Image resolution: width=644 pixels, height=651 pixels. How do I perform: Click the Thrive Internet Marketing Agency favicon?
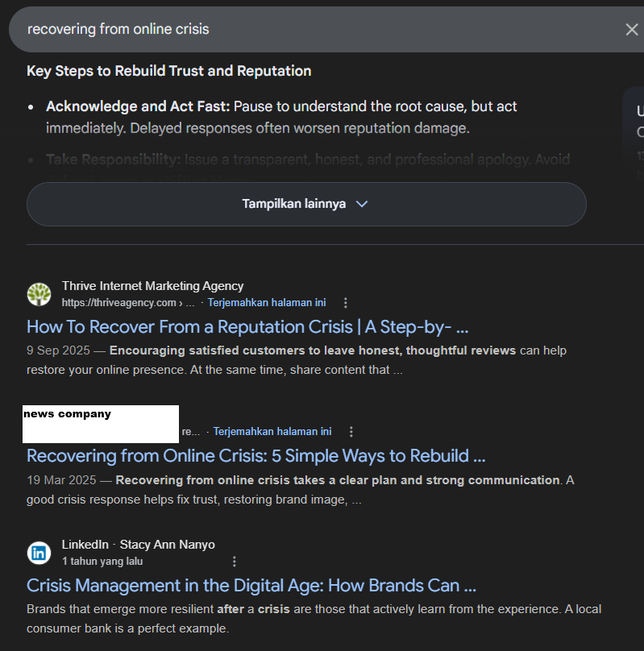click(x=39, y=294)
